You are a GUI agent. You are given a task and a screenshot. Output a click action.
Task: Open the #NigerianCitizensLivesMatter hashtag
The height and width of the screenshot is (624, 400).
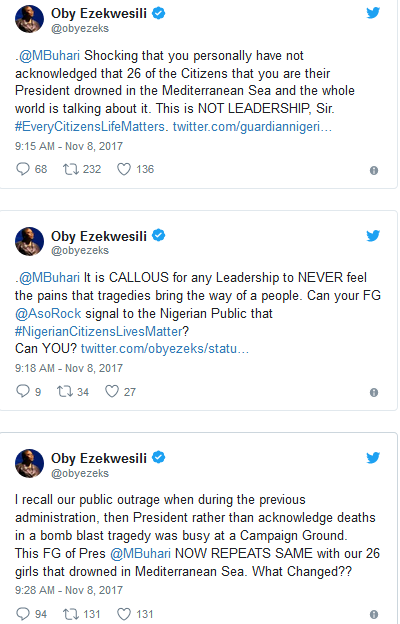tap(99, 331)
